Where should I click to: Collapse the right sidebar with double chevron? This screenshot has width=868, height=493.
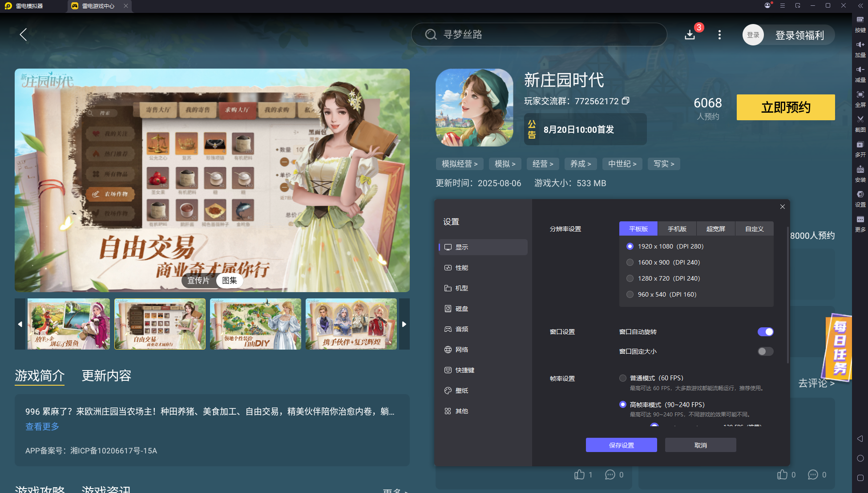(x=860, y=6)
